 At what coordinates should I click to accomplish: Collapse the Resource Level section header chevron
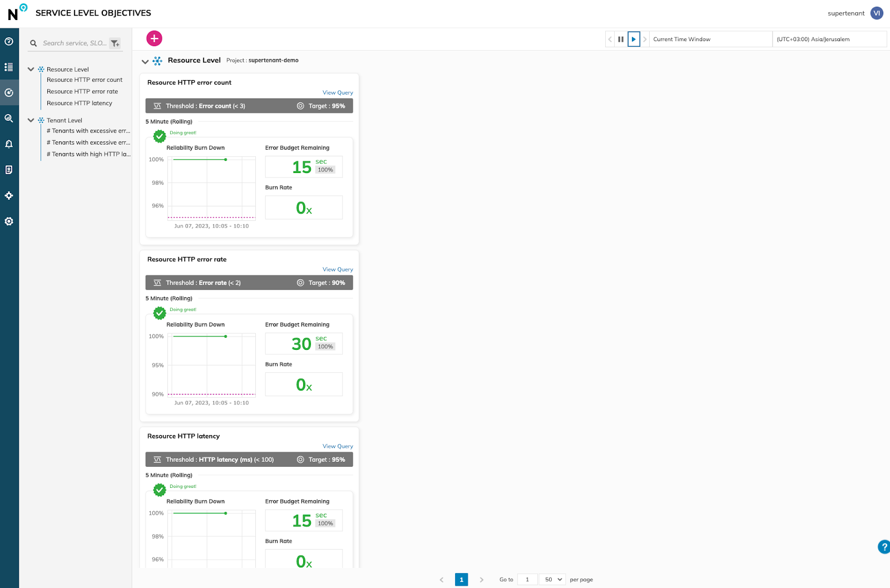(145, 61)
